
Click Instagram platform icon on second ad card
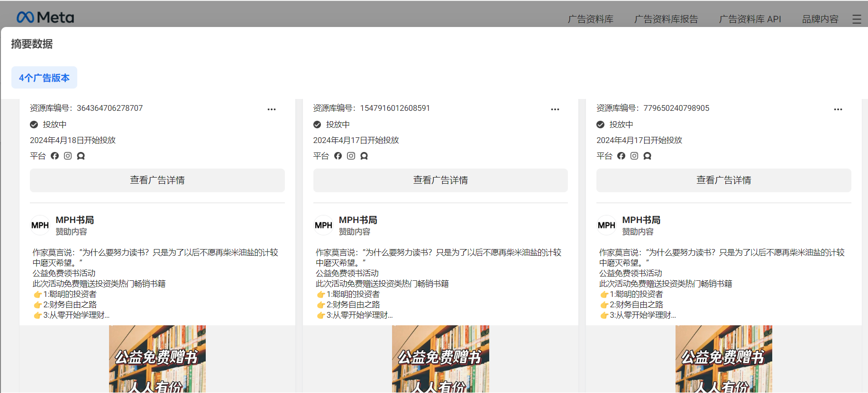(351, 156)
